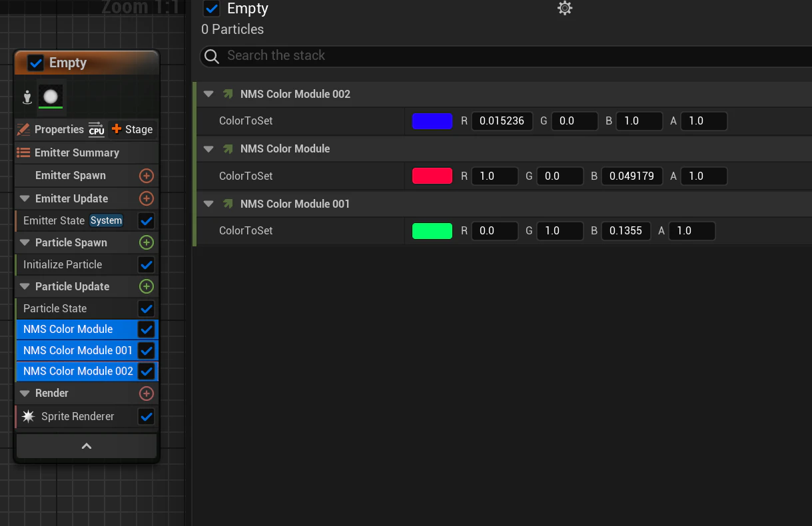Collapse NMS Color Module 001 stack section
The height and width of the screenshot is (526, 812).
pos(208,204)
